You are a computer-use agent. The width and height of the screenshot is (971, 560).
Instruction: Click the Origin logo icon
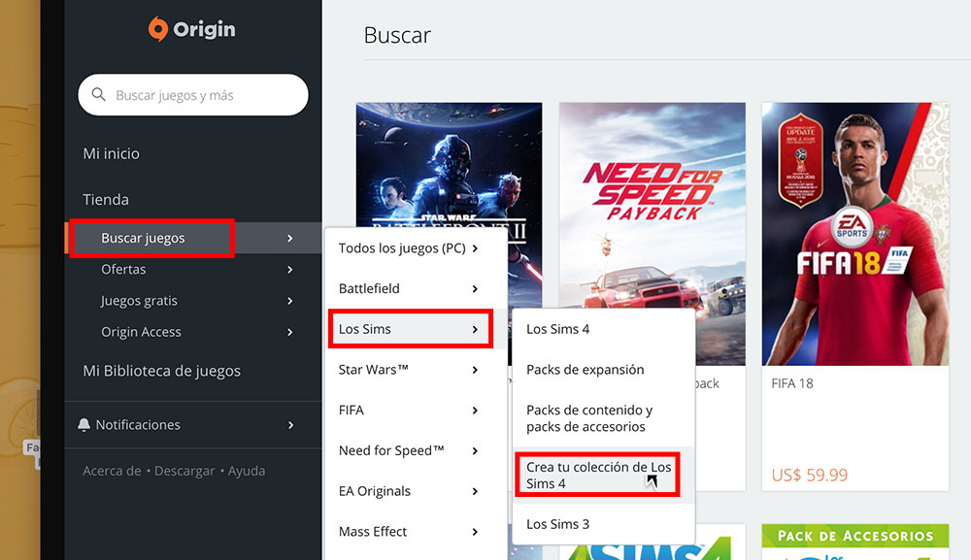pos(158,28)
